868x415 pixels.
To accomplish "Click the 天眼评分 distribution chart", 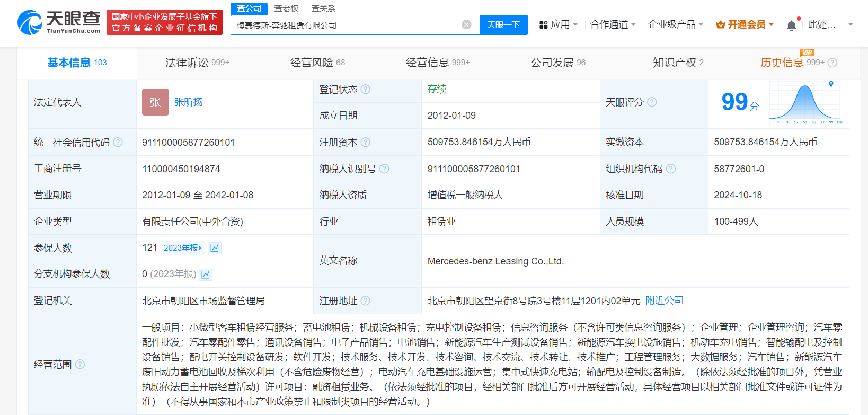I will click(805, 103).
